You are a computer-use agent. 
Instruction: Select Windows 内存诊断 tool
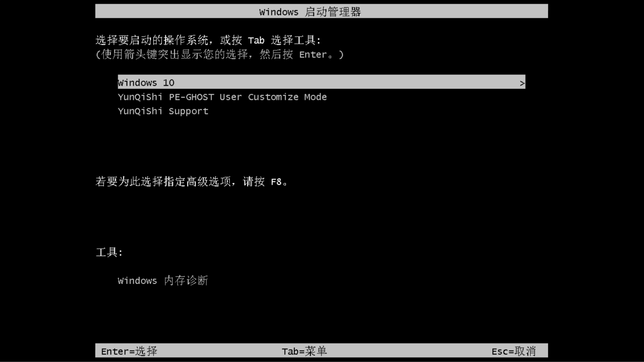[163, 280]
